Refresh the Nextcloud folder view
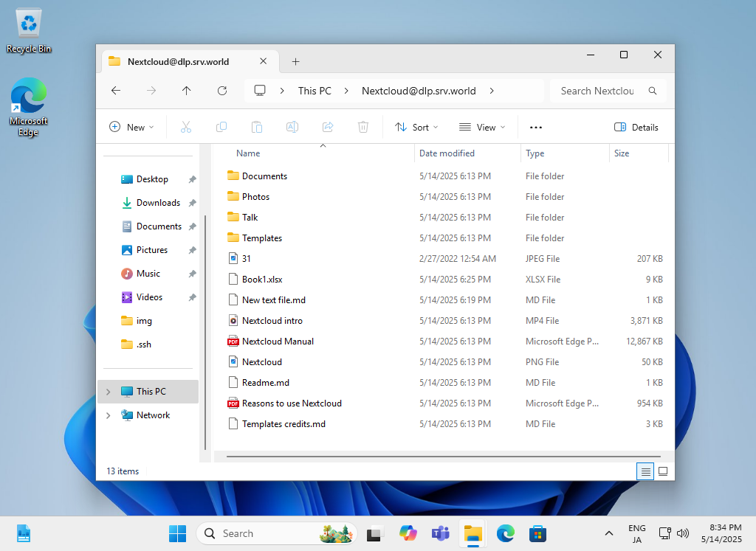 221,91
